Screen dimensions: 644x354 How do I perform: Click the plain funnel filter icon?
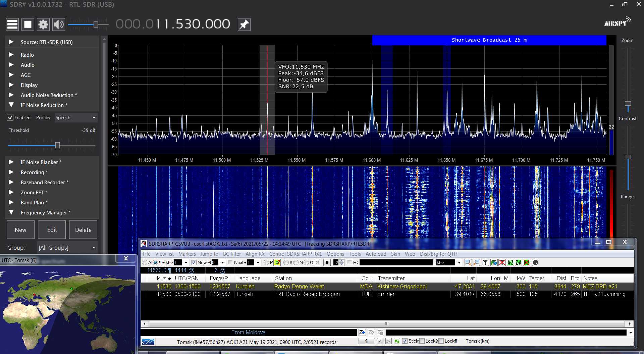(x=485, y=262)
